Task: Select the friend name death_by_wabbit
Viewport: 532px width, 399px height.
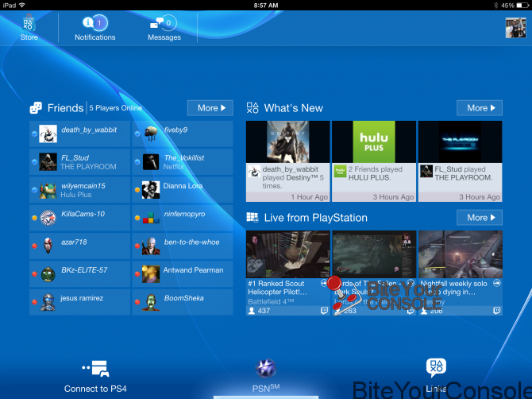Action: 89,130
